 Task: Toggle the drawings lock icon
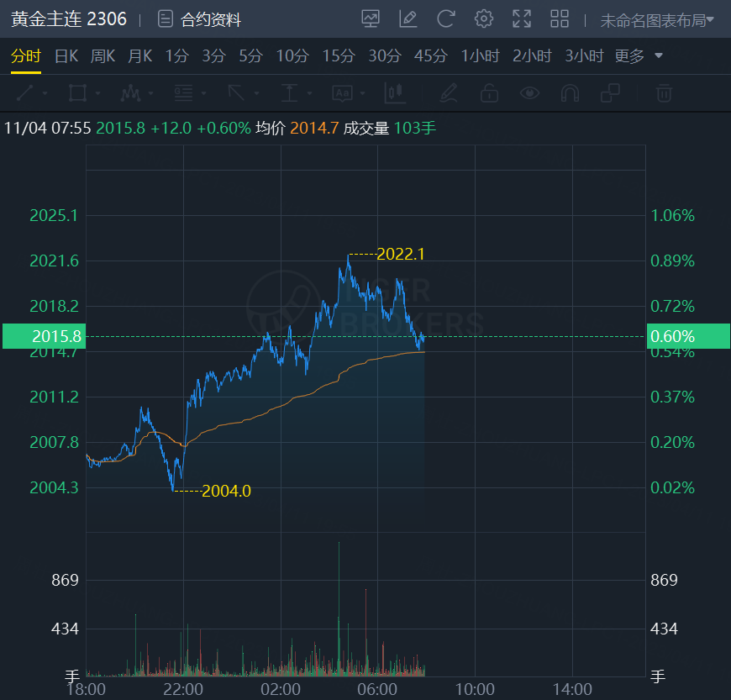pyautogui.click(x=489, y=92)
